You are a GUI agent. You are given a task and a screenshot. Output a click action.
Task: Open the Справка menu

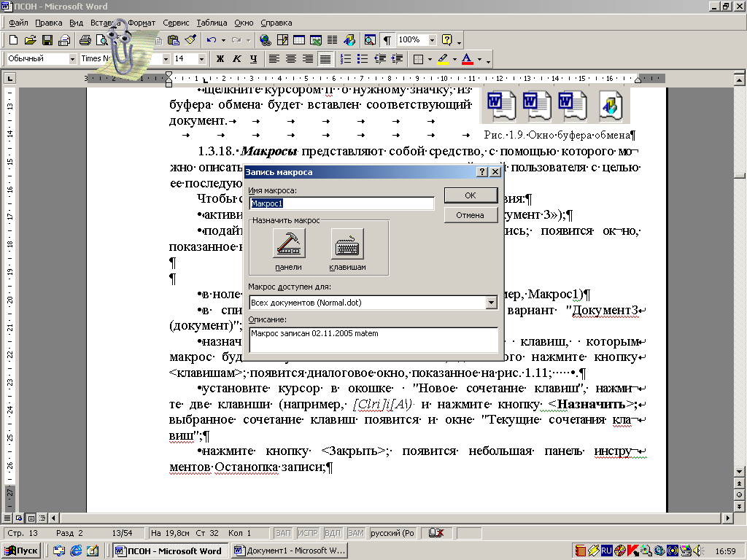(x=276, y=23)
